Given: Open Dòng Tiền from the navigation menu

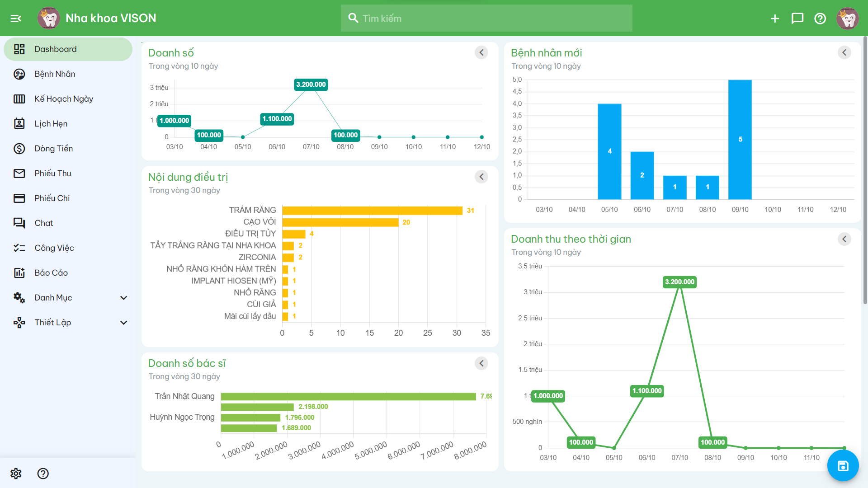Looking at the screenshot, I should click(54, 148).
